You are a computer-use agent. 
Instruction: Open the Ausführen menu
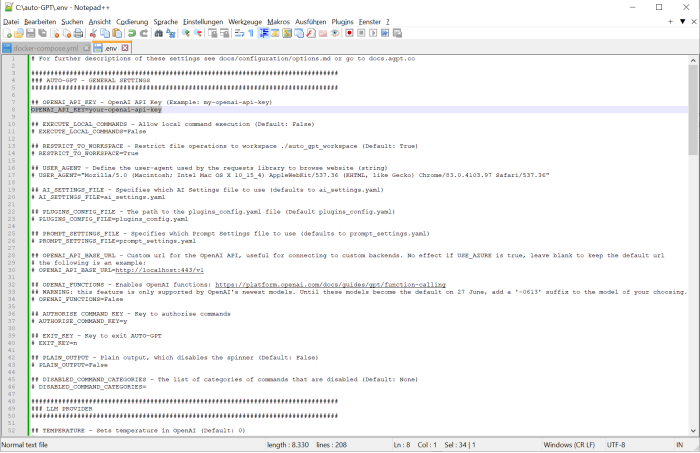click(x=311, y=22)
